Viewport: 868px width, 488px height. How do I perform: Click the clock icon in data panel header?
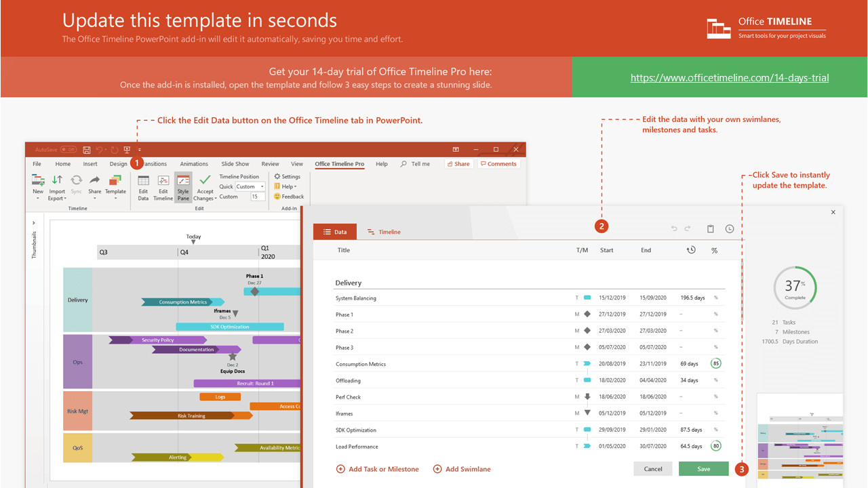(x=730, y=229)
